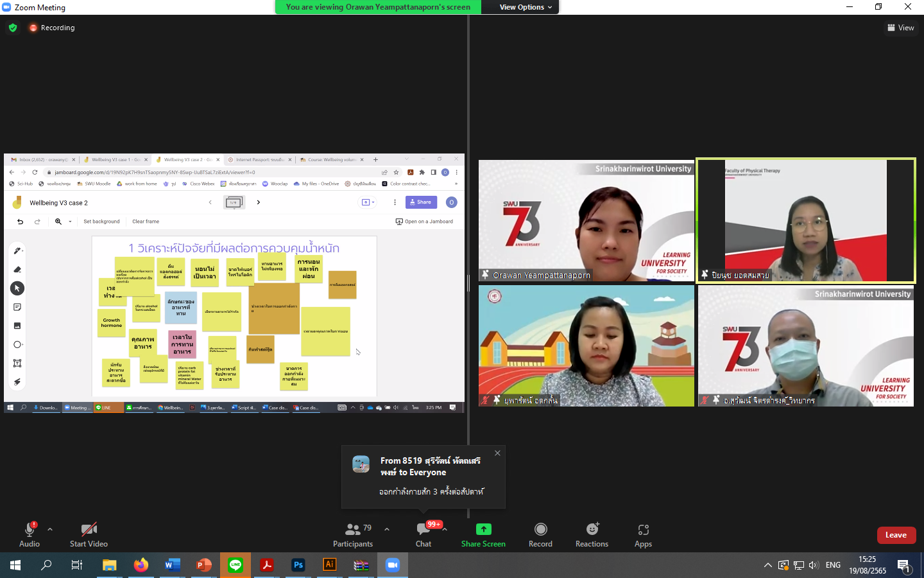924x578 pixels.
Task: Click the ENG language indicator in tray
Action: click(x=833, y=565)
